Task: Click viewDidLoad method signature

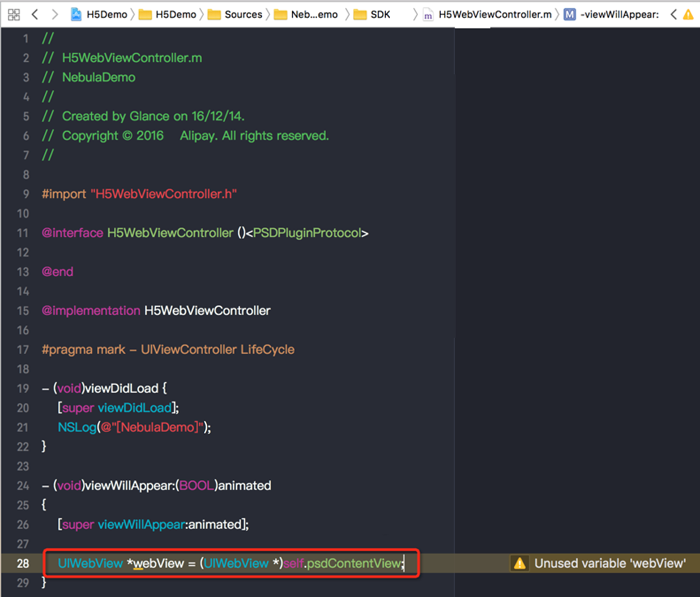Action: point(104,388)
